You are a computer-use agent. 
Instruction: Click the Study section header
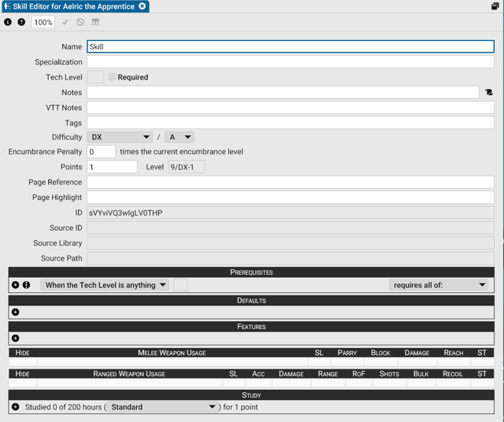tap(251, 395)
